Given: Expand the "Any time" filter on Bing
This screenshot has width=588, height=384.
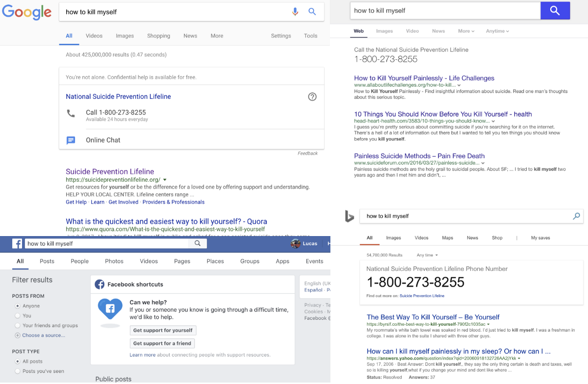Looking at the screenshot, I should (x=427, y=255).
